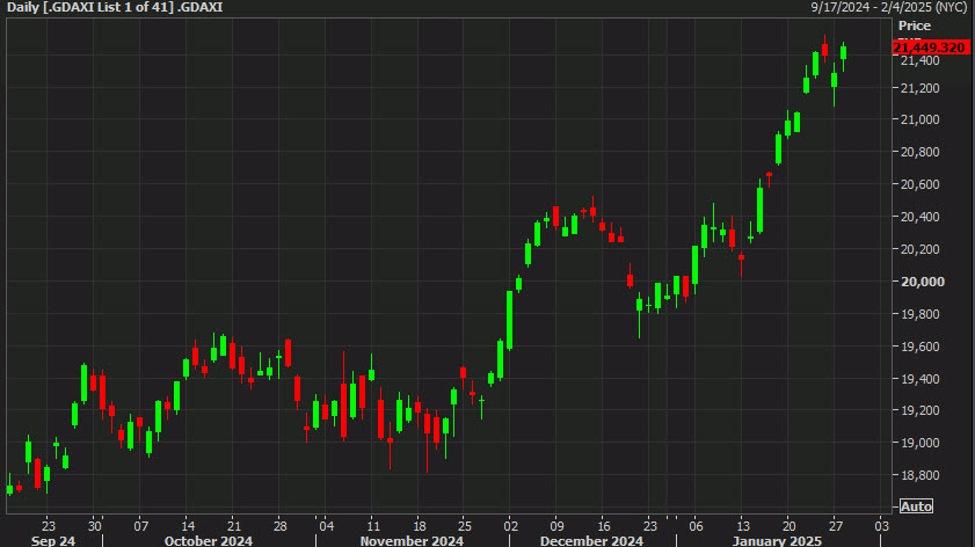Viewport: 975px width, 547px height.
Task: Click the chart title Daily .GDAXI
Action: tap(114, 7)
